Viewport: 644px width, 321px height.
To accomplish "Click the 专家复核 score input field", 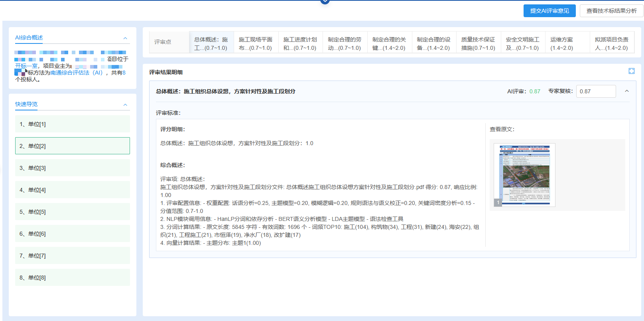I will (x=596, y=91).
